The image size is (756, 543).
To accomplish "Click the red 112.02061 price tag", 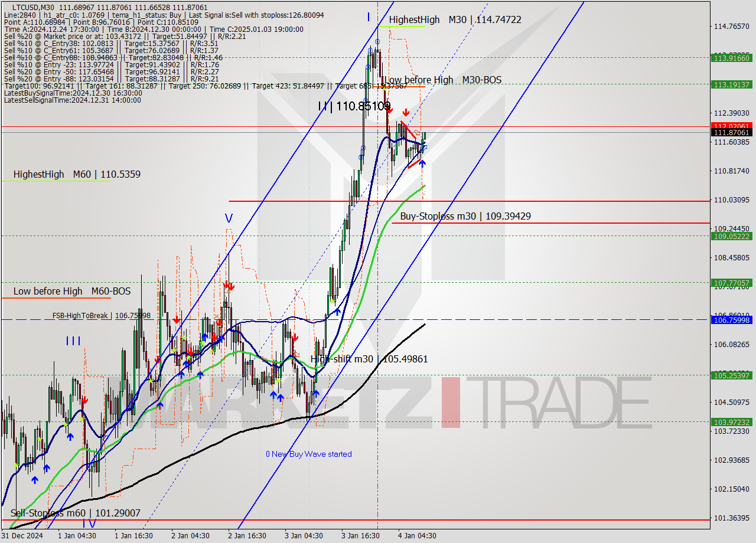I will (732, 126).
